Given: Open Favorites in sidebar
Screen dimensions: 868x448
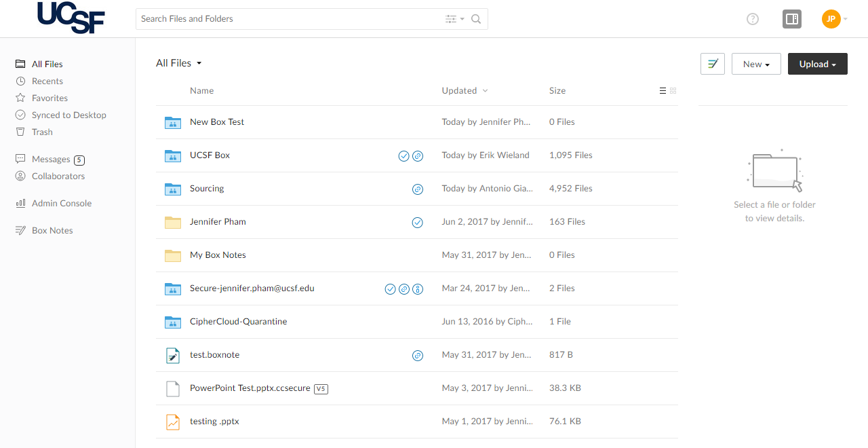Looking at the screenshot, I should pos(41,98).
